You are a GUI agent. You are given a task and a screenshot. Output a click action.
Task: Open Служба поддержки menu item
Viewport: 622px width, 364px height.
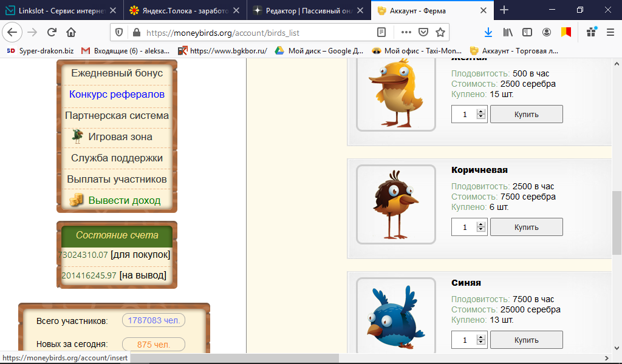pos(117,158)
